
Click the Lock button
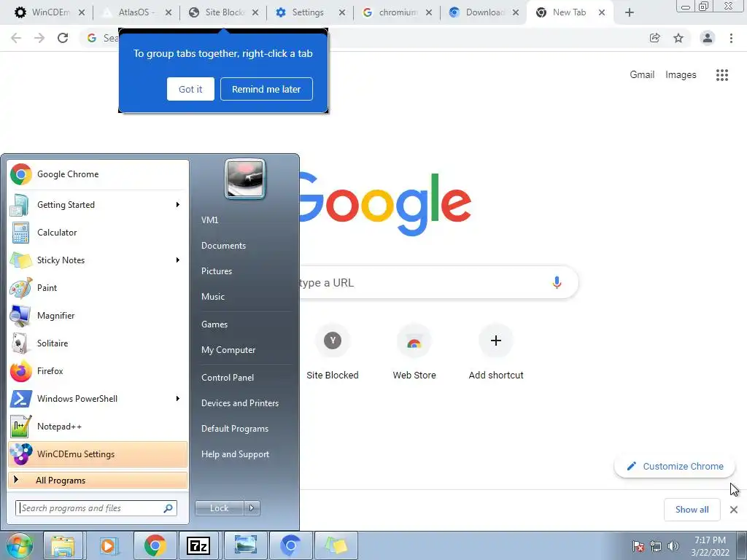(220, 508)
